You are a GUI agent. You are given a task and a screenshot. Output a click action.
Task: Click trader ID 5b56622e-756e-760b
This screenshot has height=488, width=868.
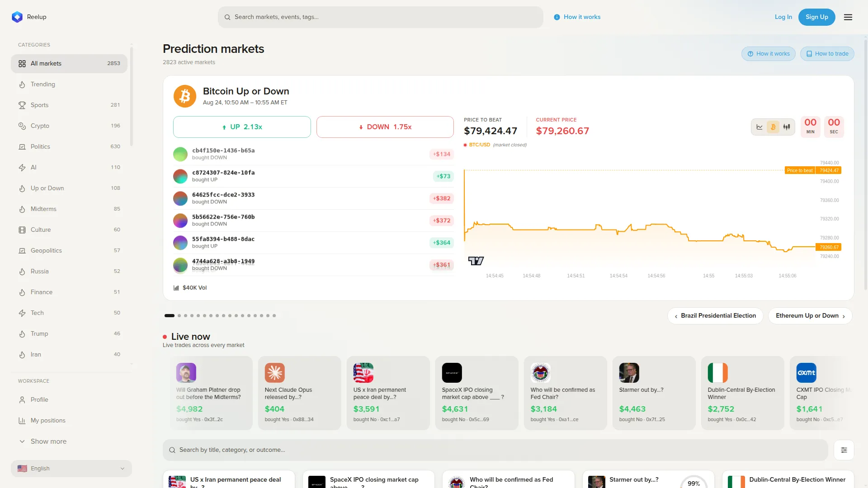point(223,217)
